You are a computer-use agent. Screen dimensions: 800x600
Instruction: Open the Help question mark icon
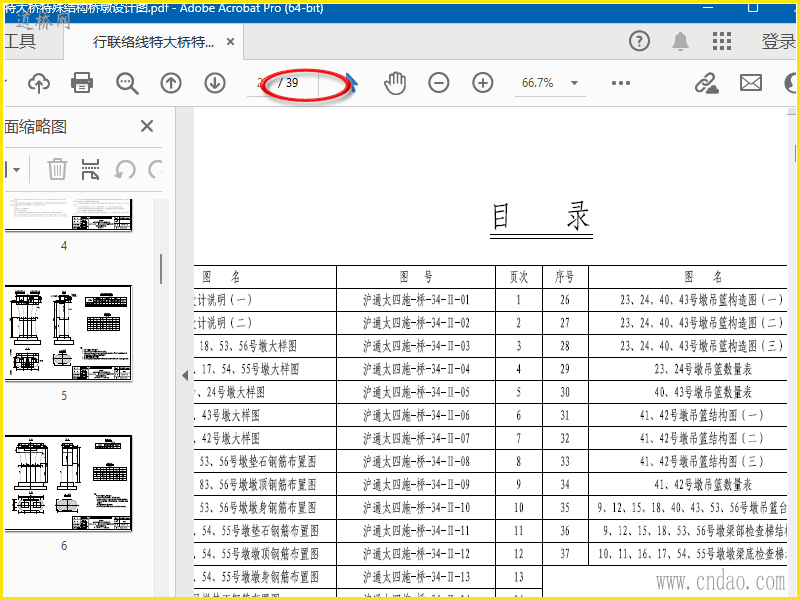point(639,41)
